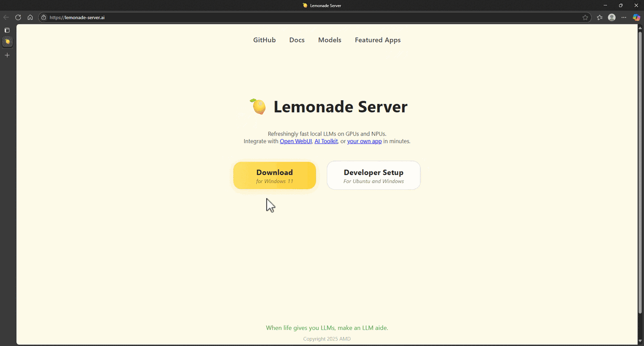Open the Models page

pyautogui.click(x=329, y=40)
